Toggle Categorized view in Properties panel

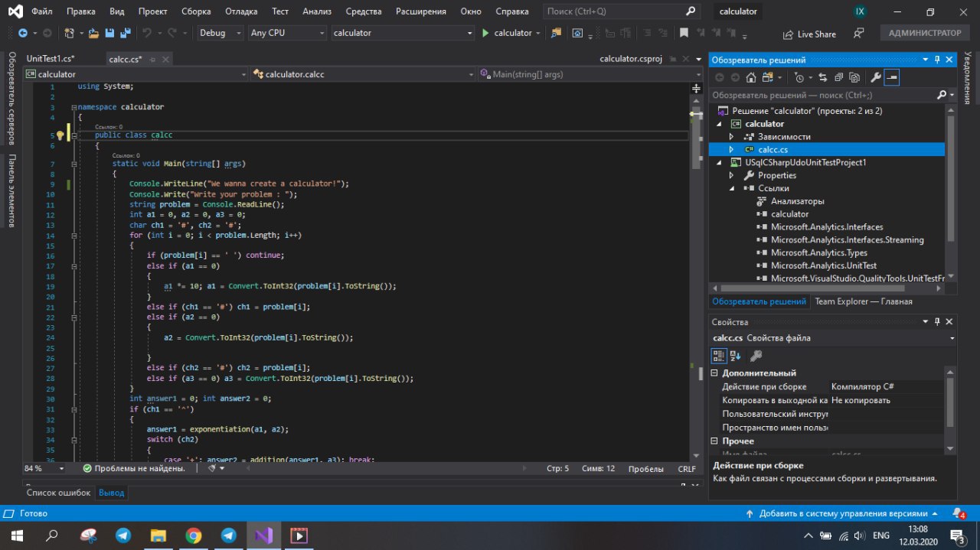point(719,356)
